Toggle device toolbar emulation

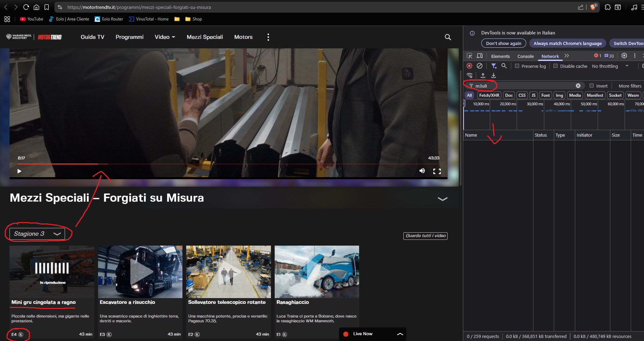coord(480,56)
